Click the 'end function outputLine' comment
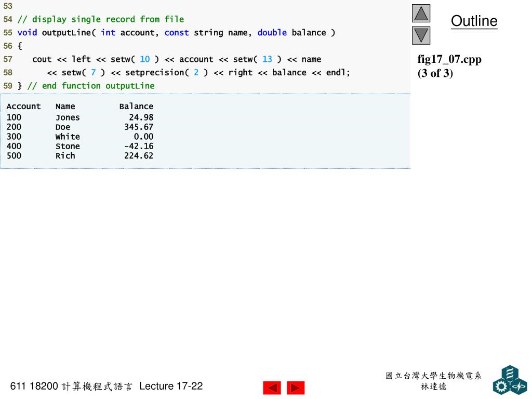 click(x=91, y=86)
